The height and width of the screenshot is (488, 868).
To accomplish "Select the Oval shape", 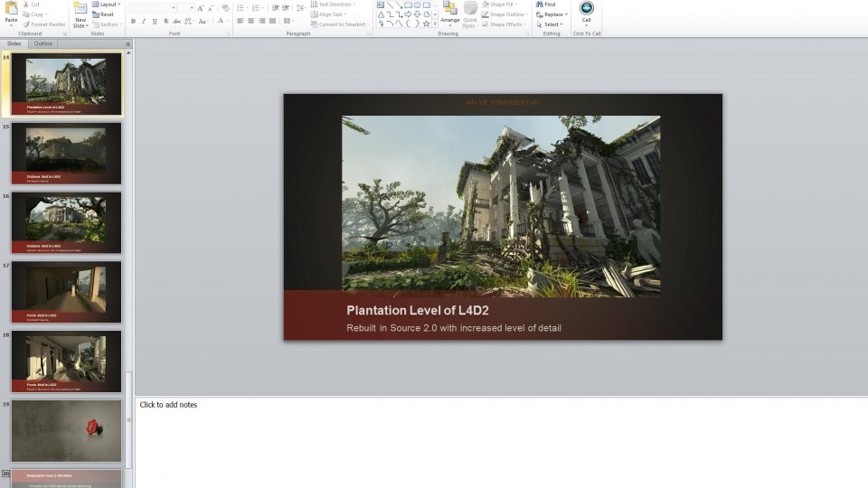I will click(418, 5).
